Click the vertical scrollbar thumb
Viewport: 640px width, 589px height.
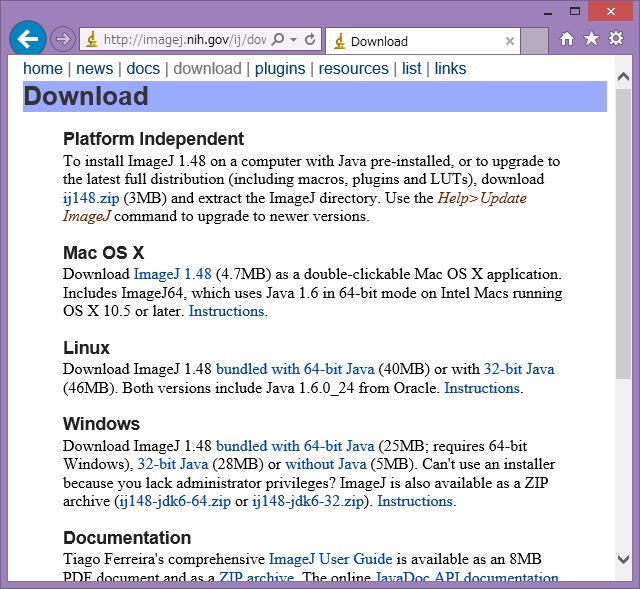point(623,234)
